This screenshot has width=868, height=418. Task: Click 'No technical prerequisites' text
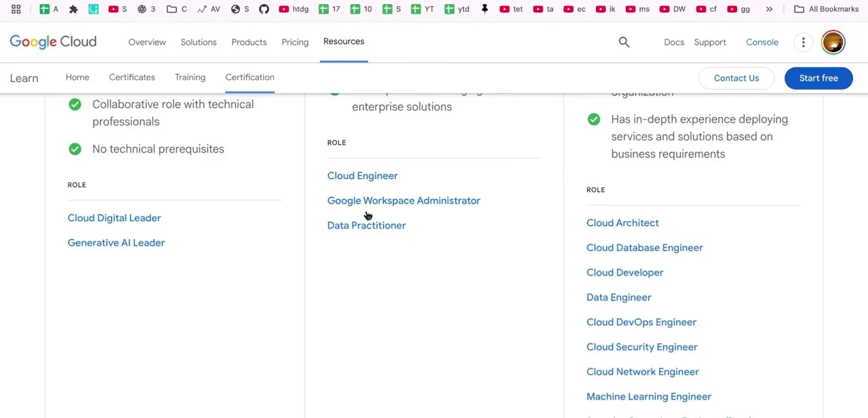coord(158,149)
